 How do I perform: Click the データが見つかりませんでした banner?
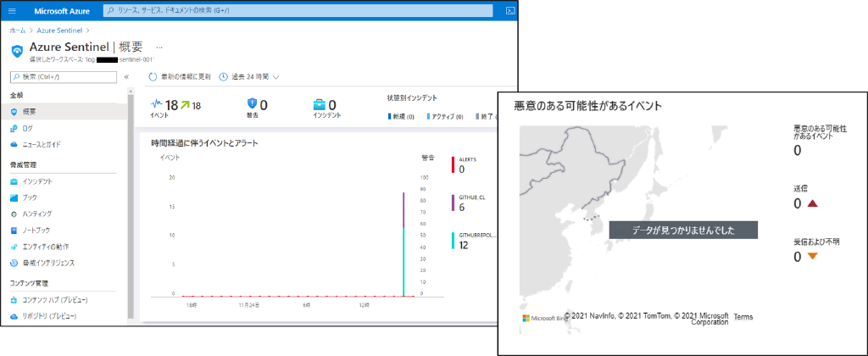tap(683, 231)
